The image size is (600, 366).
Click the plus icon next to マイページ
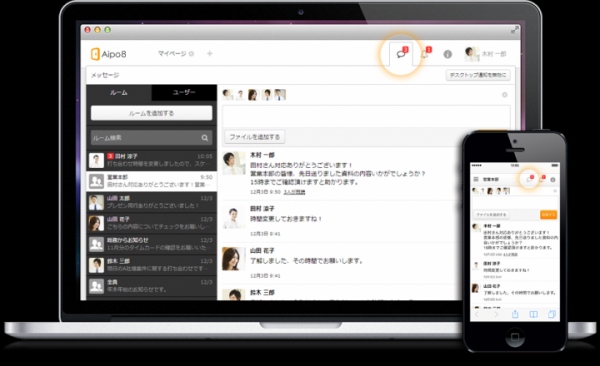(209, 54)
